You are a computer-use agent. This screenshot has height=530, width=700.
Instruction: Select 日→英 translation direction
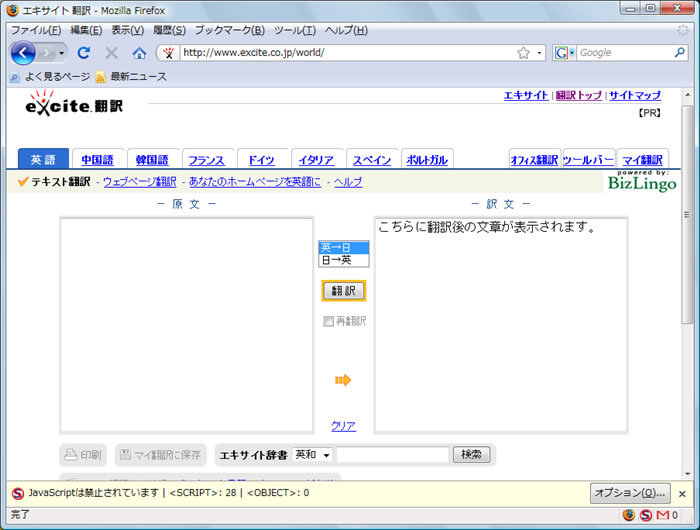coord(344,260)
